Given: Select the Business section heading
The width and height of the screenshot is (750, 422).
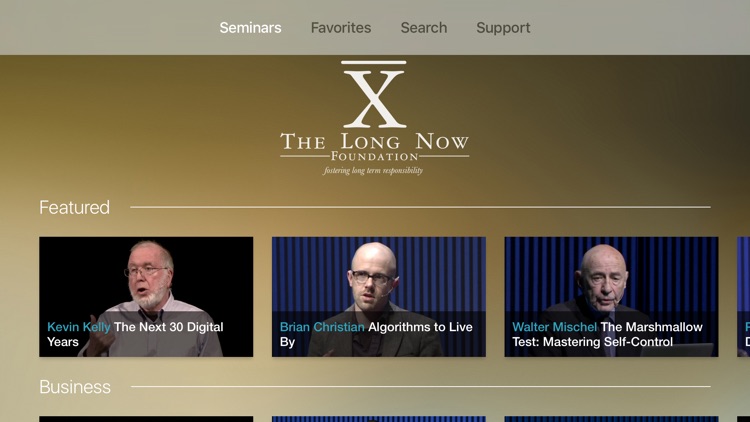Looking at the screenshot, I should 75,387.
